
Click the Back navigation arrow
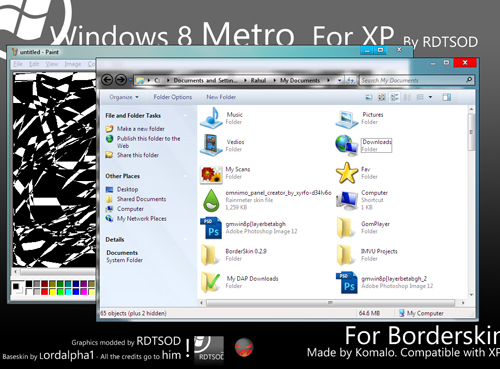pyautogui.click(x=107, y=80)
